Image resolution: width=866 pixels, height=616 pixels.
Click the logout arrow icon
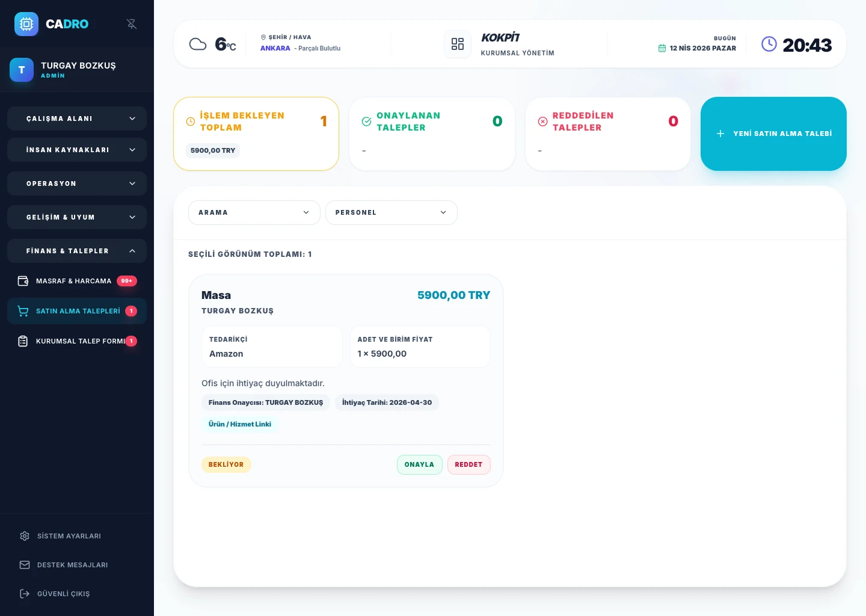(25, 594)
